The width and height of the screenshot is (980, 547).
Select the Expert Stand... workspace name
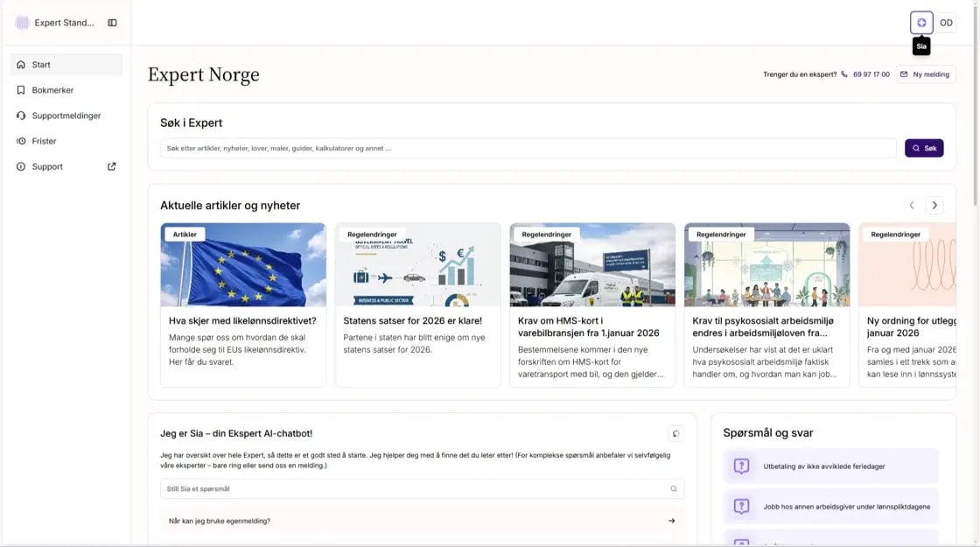click(65, 23)
